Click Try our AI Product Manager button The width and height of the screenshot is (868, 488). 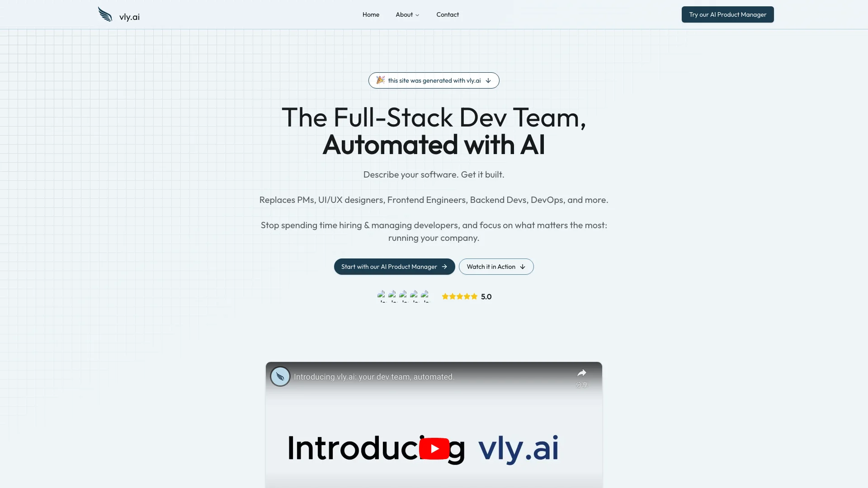click(727, 14)
